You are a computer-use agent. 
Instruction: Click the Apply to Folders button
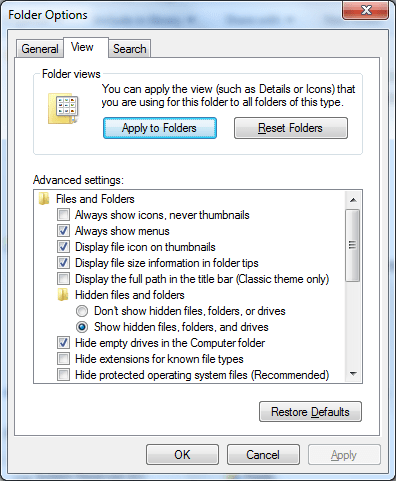pos(160,128)
